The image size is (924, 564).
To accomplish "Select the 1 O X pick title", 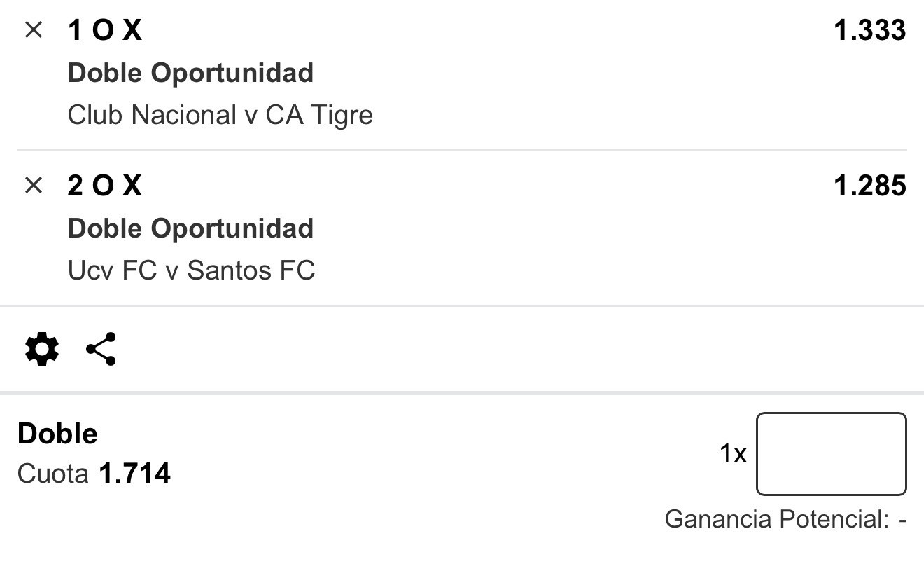I will coord(105,30).
